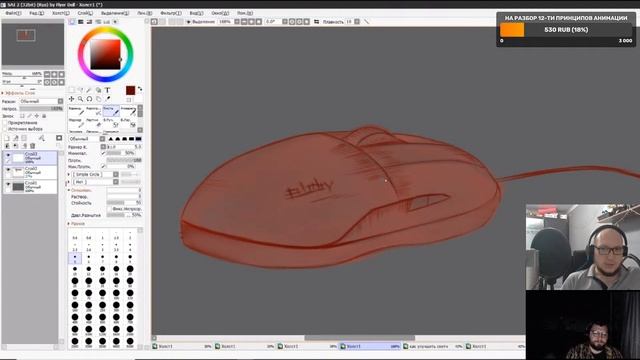Show the HSV sliders panel icon

[x=89, y=22]
